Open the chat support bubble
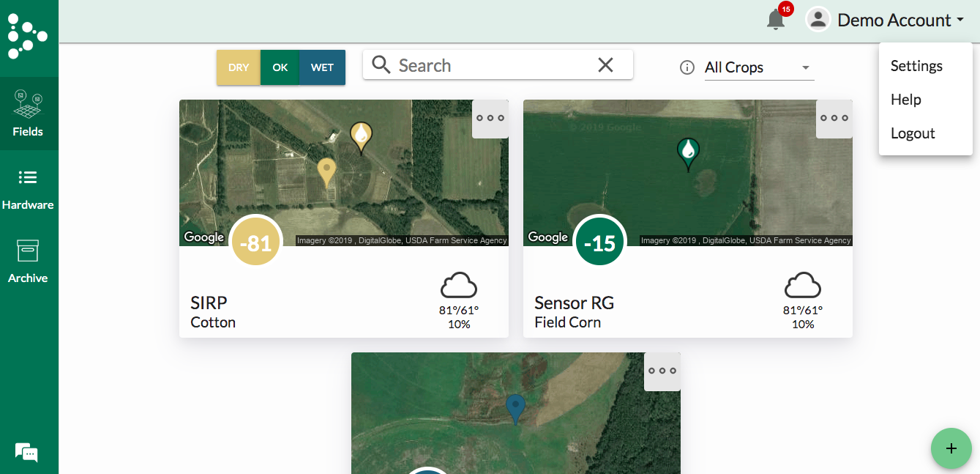 click(x=26, y=453)
